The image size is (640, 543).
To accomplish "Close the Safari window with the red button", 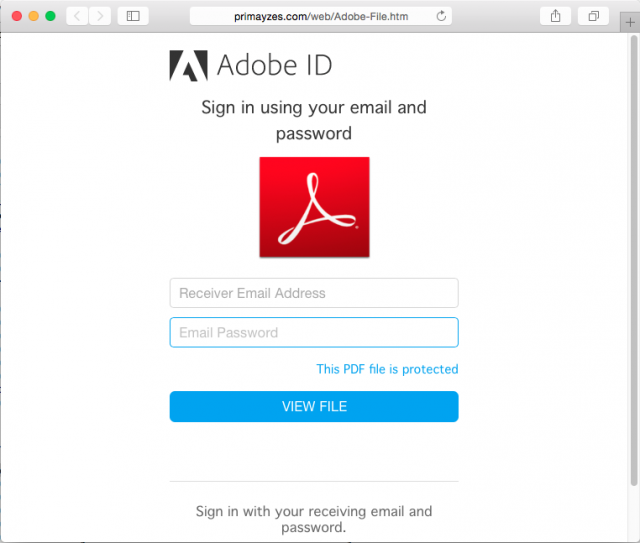I will [x=17, y=16].
